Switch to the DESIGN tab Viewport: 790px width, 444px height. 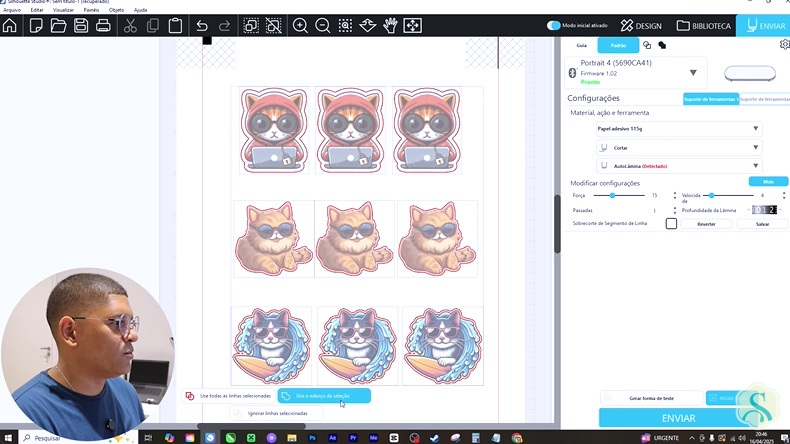coord(641,26)
